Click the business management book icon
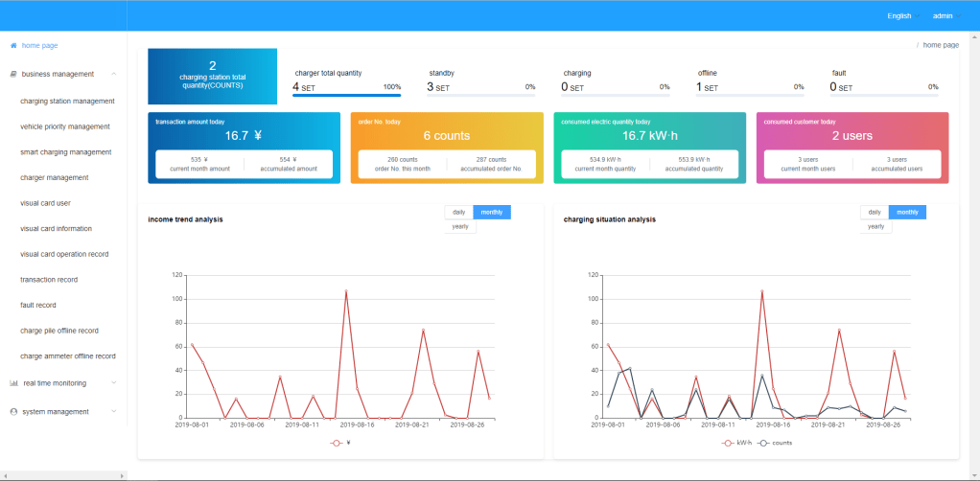This screenshot has width=980, height=481. (x=13, y=74)
